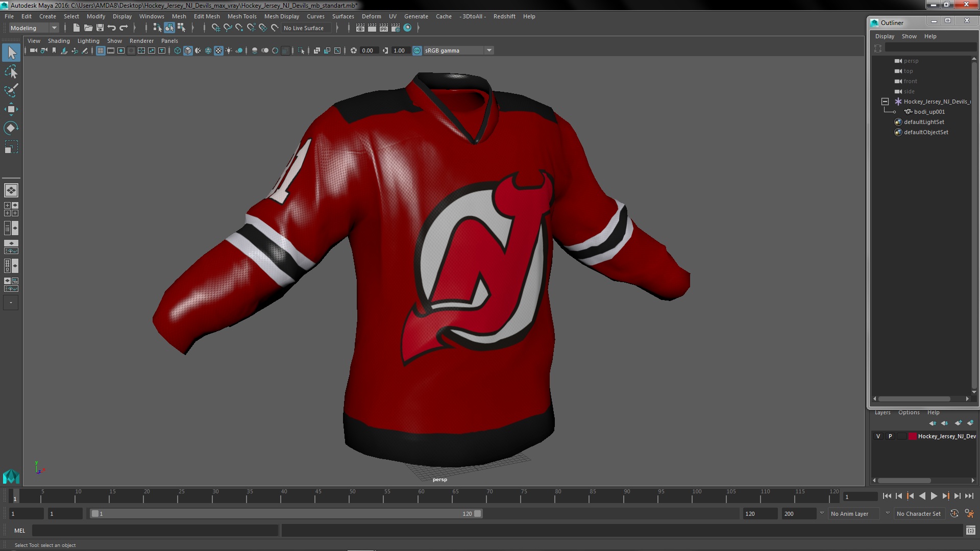Collapse Hockey_Jersey_NJ_Devils group in Outliner
This screenshot has height=551, width=980.
tap(885, 102)
